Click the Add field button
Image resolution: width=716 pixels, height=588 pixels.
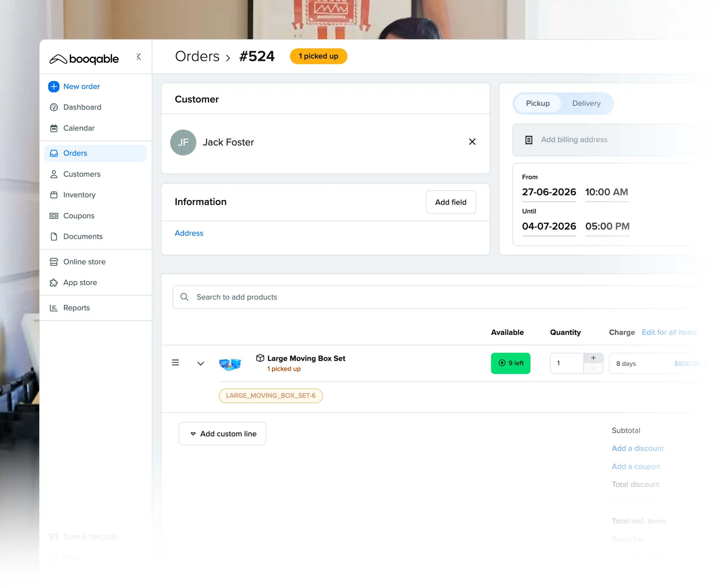click(450, 202)
